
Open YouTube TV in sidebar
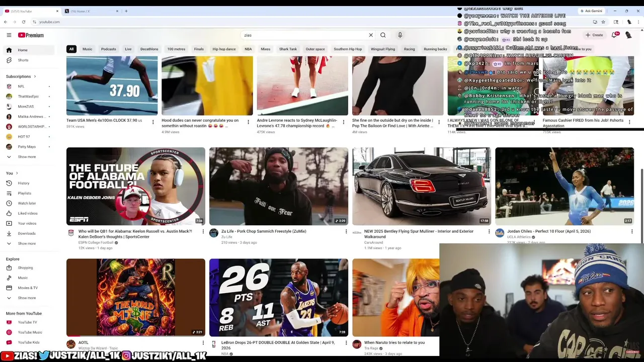pos(27,322)
